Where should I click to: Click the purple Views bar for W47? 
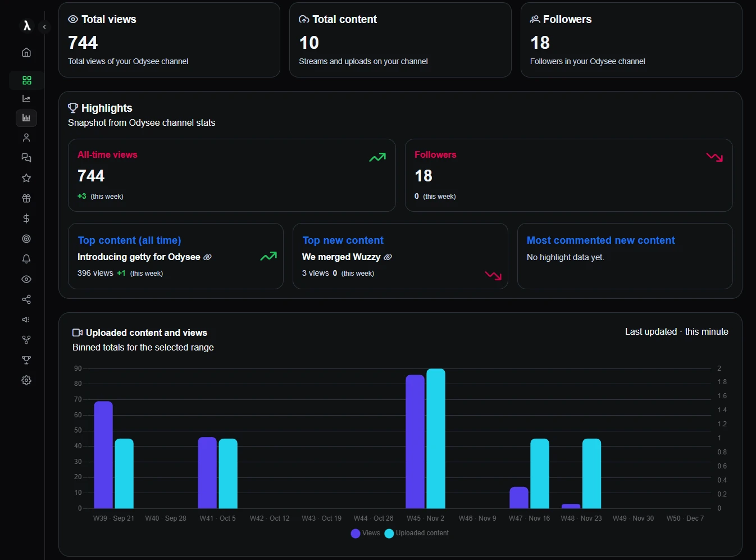pos(519,498)
